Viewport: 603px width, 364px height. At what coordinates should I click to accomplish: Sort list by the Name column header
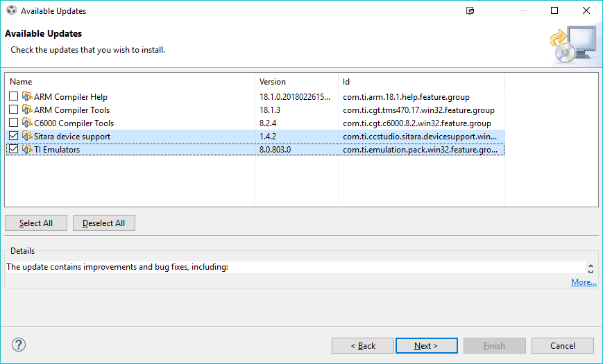tap(129, 82)
